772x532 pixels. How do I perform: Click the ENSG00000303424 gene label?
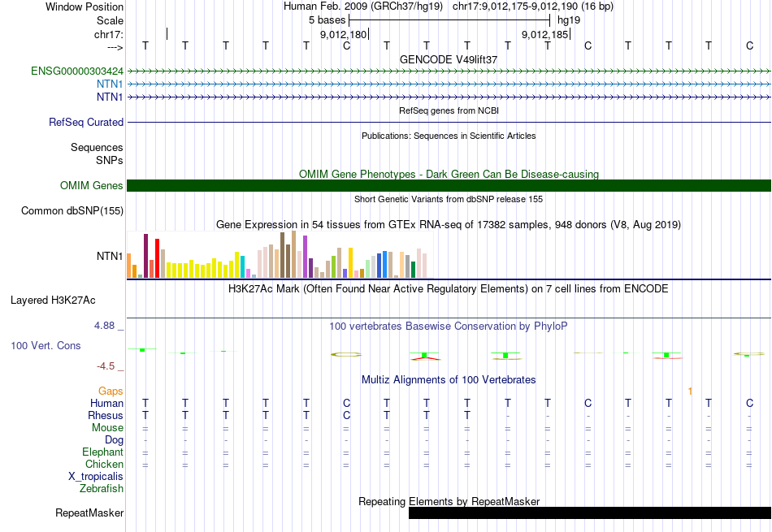click(x=77, y=71)
